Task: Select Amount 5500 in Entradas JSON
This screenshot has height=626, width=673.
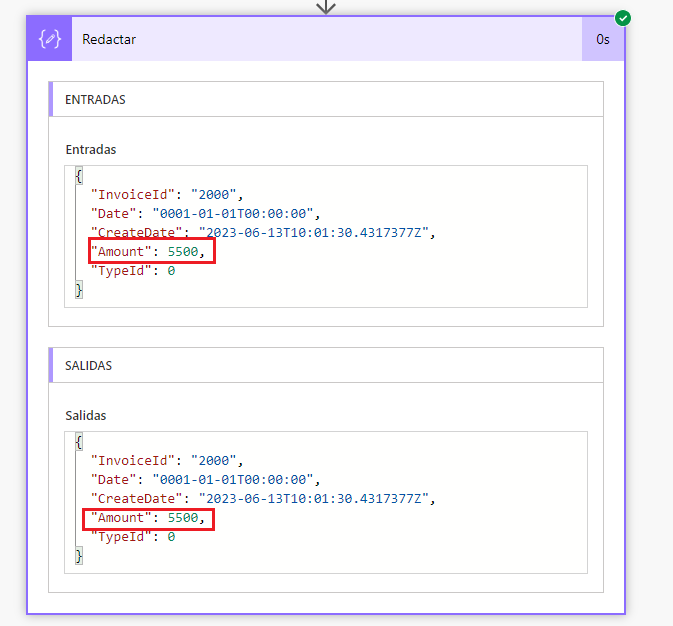Action: click(148, 251)
